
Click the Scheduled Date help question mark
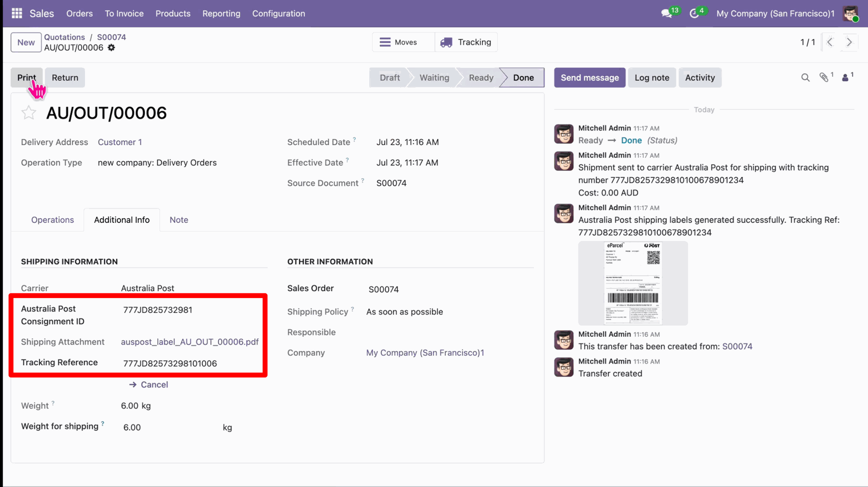(354, 140)
